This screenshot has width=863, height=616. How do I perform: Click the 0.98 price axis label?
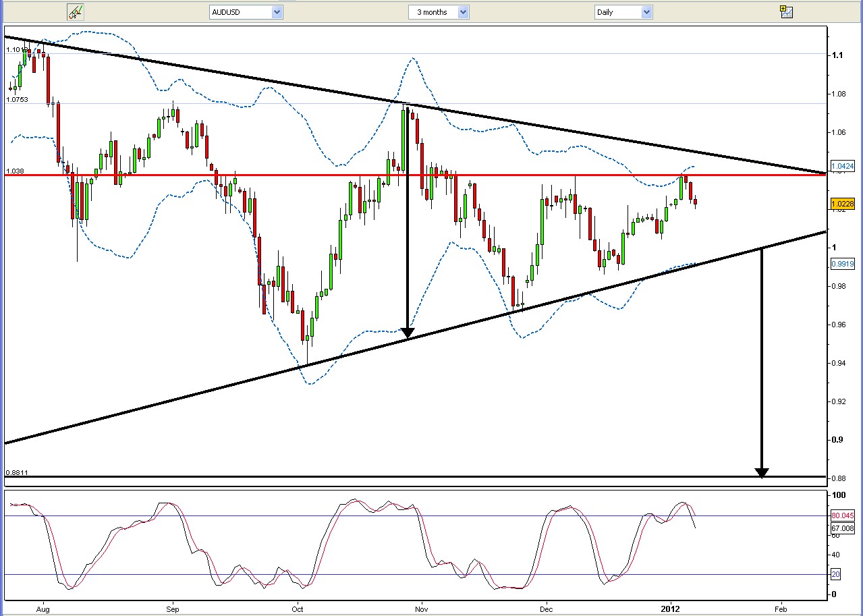coord(838,286)
